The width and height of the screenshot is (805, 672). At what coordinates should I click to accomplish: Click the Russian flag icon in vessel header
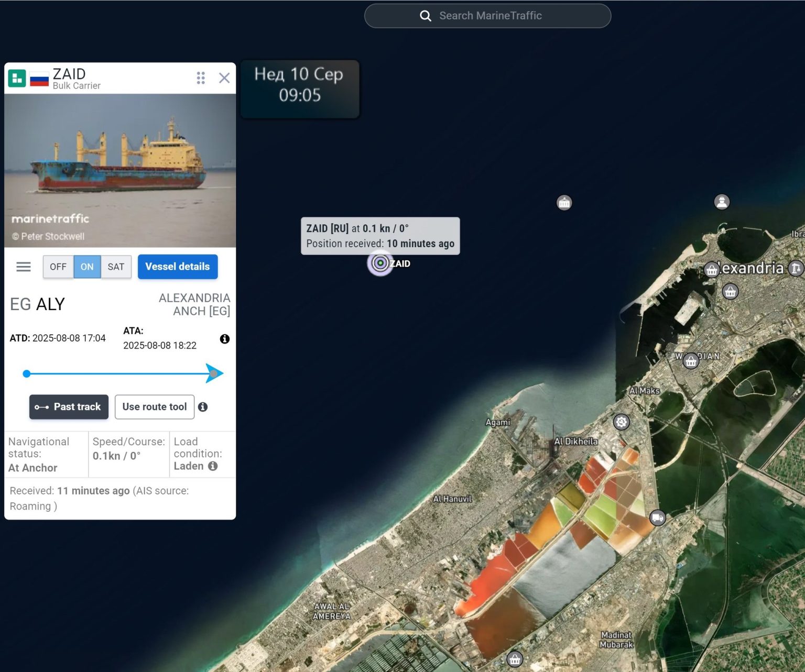[39, 79]
